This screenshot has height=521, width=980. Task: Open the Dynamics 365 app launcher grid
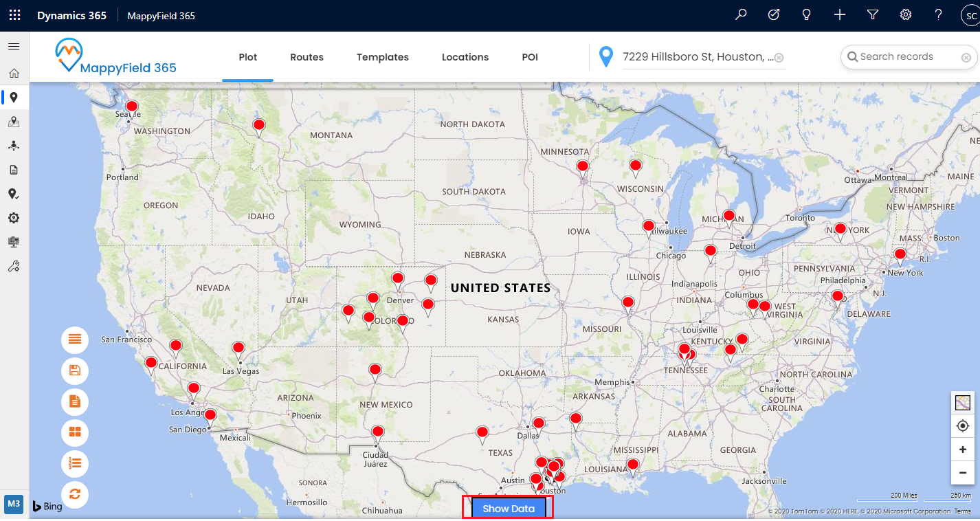[14, 15]
